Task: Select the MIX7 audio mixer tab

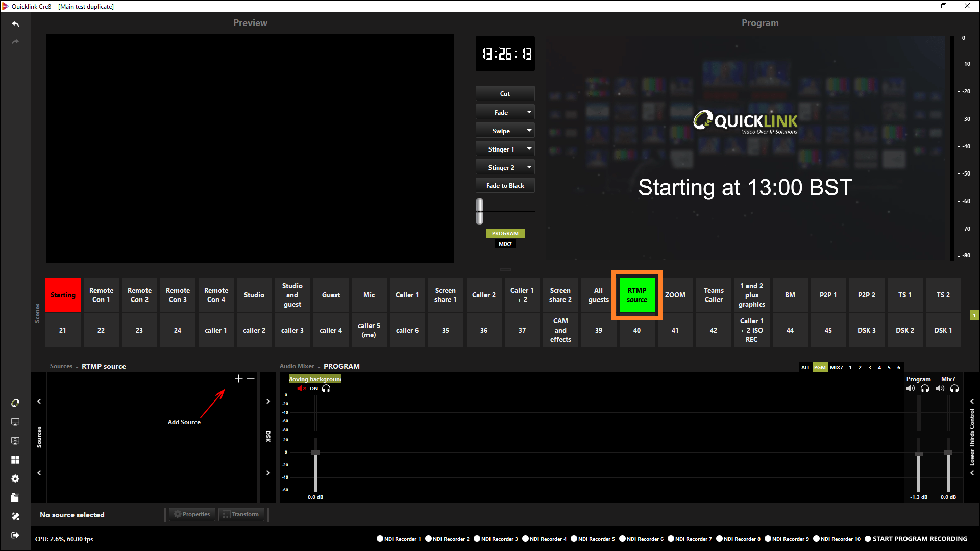Action: [x=837, y=367]
